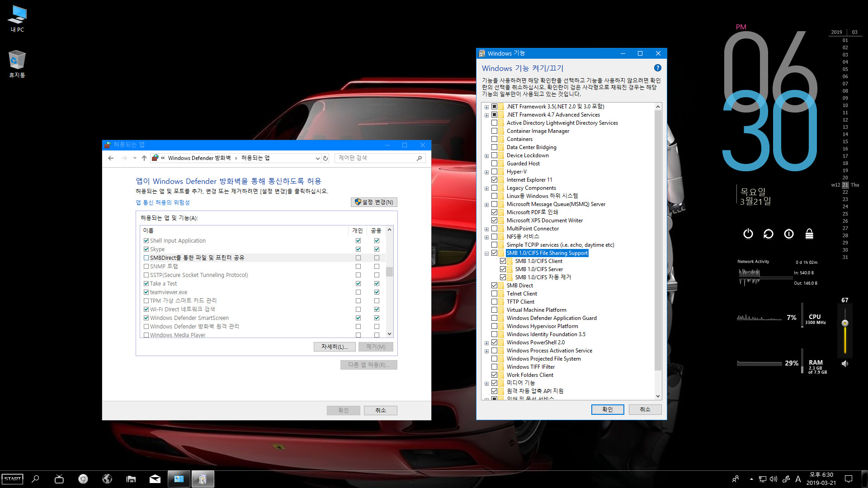868x488 pixels.
Task: Uncheck Skype in allowed apps list
Action: click(x=146, y=249)
